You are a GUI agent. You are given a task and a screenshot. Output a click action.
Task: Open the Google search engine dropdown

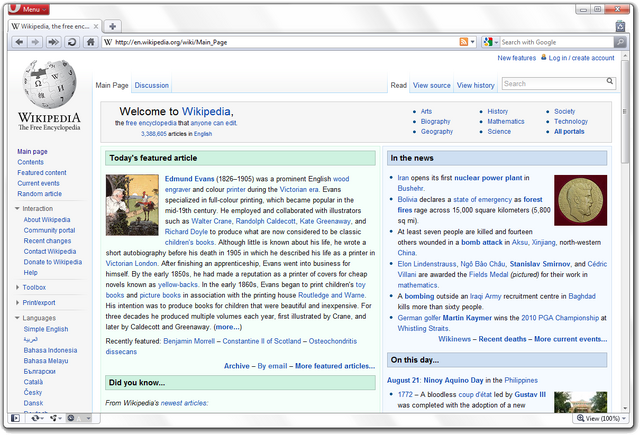pyautogui.click(x=491, y=42)
